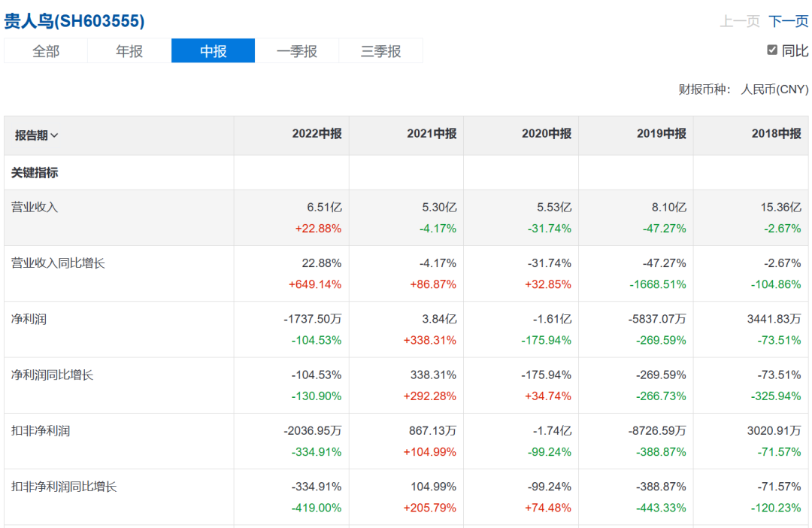Image resolution: width=812 pixels, height=528 pixels.
Task: Select the 2021中报 column header
Action: point(432,134)
